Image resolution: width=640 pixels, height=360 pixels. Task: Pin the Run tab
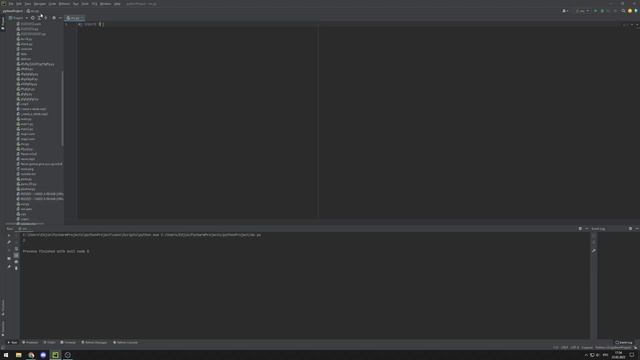point(9,267)
